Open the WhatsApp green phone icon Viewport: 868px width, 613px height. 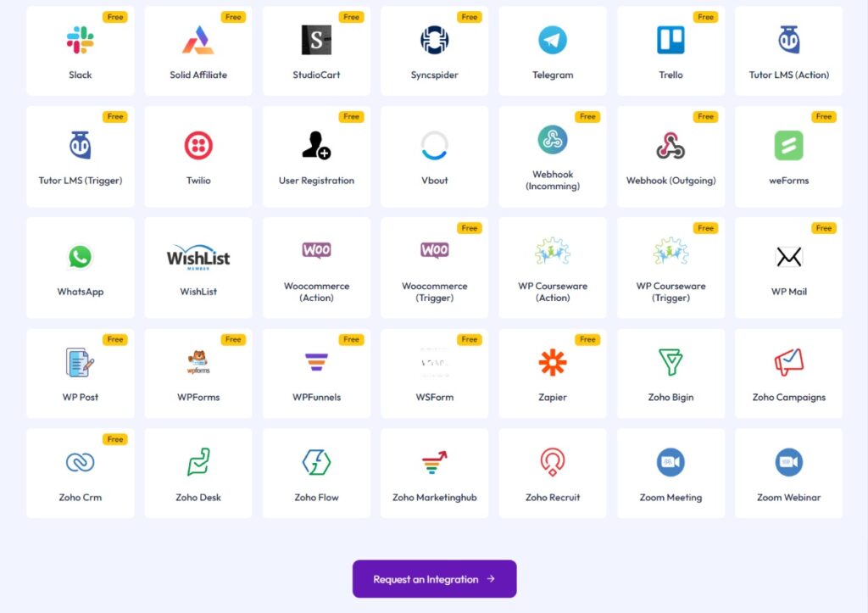coord(81,257)
